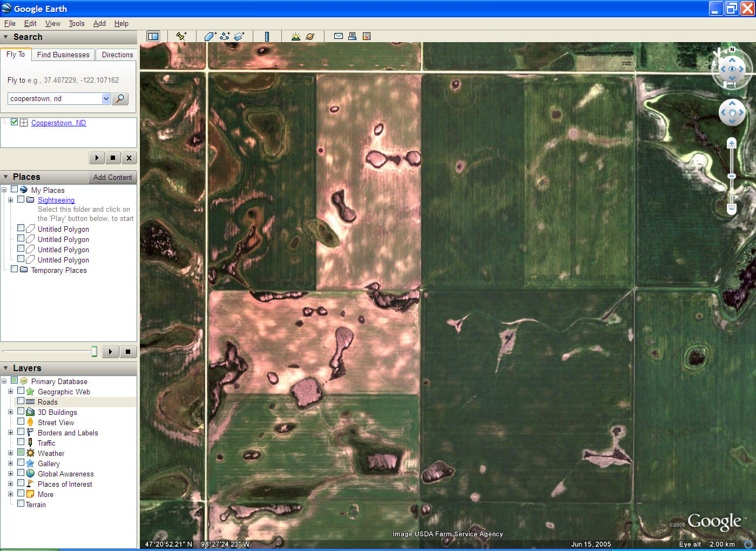Zoom out with the minus button

pos(732,209)
